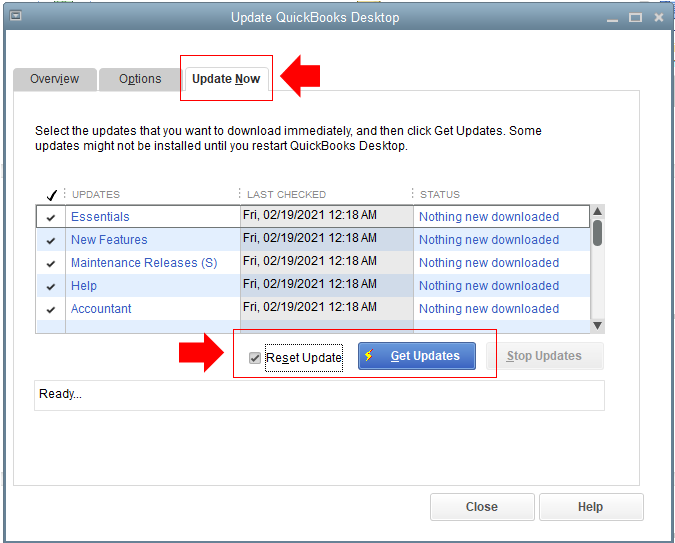The image size is (675, 543).
Task: Open the window system menu icon
Action: pyautogui.click(x=16, y=16)
